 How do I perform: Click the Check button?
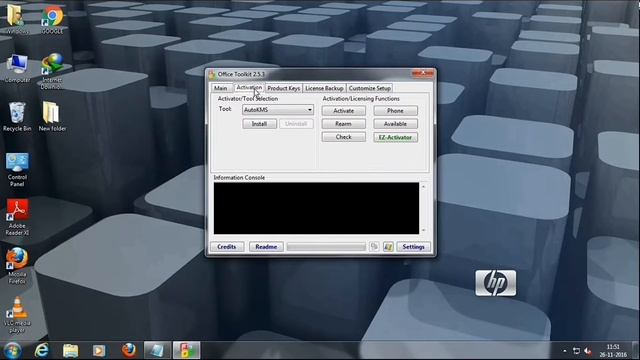pyautogui.click(x=344, y=137)
